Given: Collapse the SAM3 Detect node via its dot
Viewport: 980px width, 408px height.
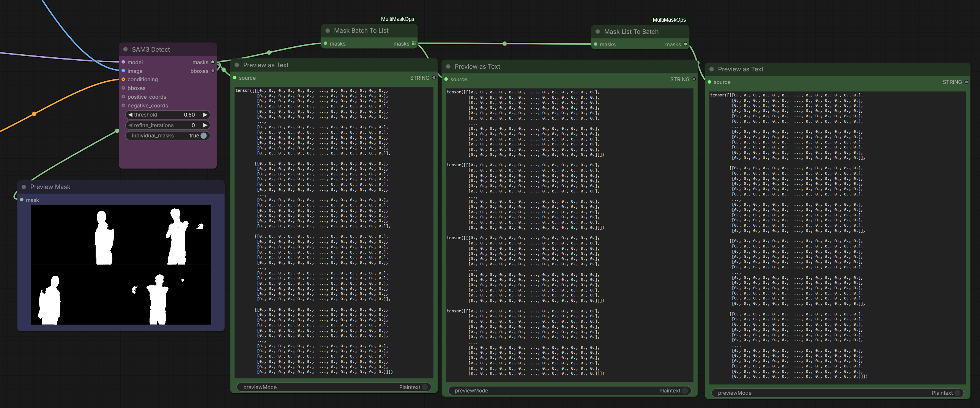Looking at the screenshot, I should click(125, 49).
